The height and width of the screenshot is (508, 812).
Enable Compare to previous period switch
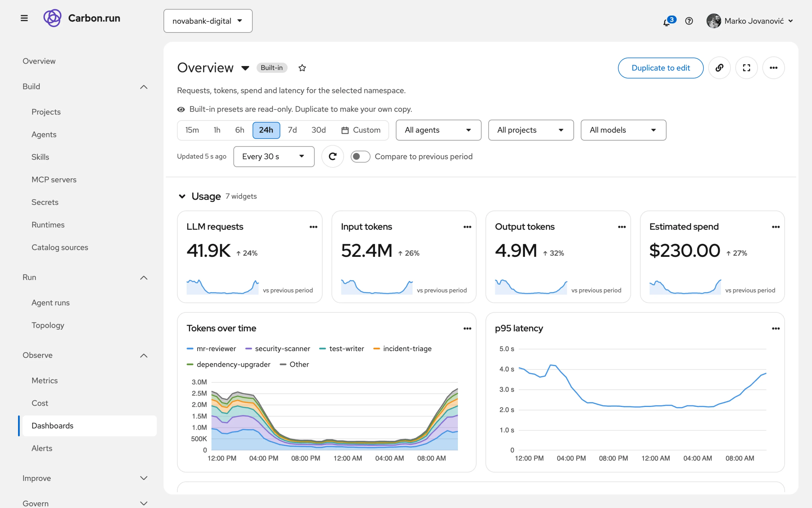(360, 156)
